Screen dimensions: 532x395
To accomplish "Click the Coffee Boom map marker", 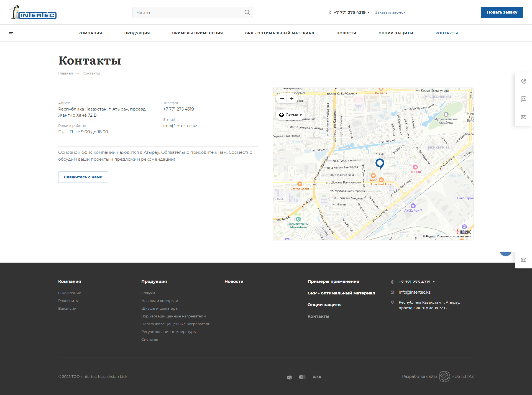I will coord(300,184).
